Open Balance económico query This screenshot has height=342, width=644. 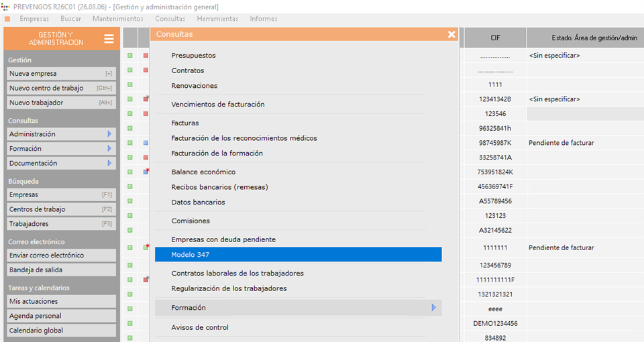pyautogui.click(x=203, y=172)
